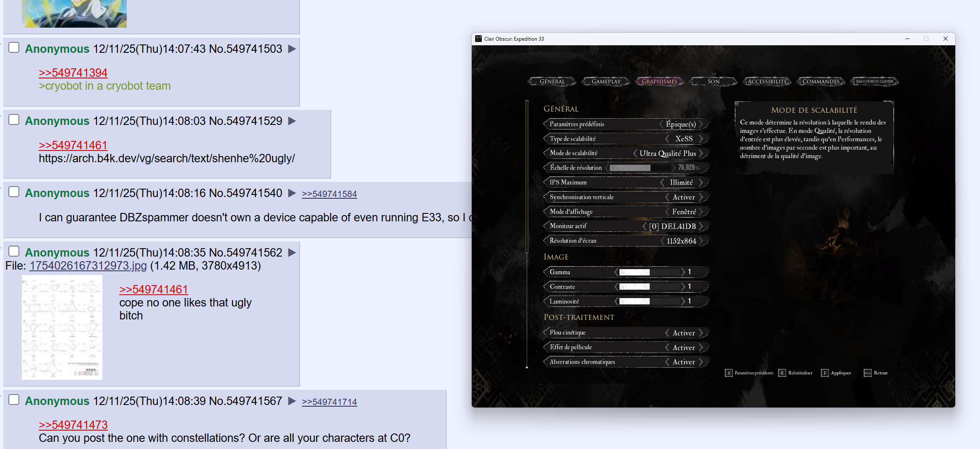Image resolution: width=980 pixels, height=449 pixels.
Task: Open the backlink >>549741584
Action: point(329,194)
